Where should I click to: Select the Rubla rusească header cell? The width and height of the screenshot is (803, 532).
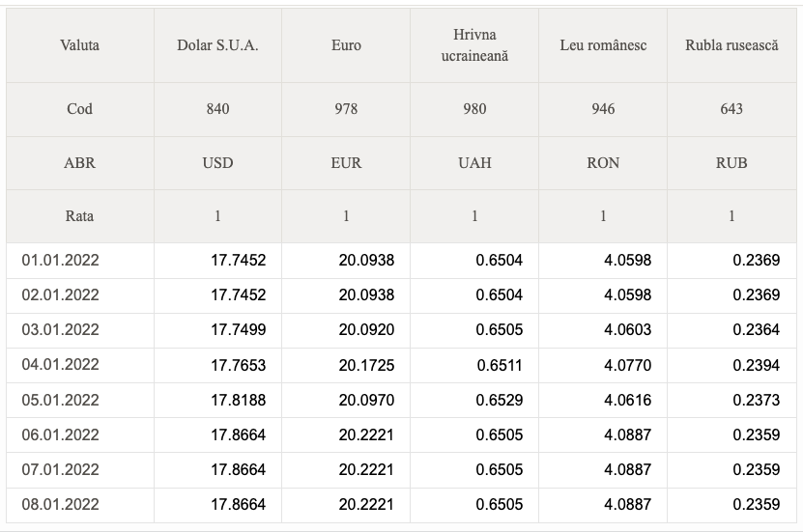pos(731,45)
